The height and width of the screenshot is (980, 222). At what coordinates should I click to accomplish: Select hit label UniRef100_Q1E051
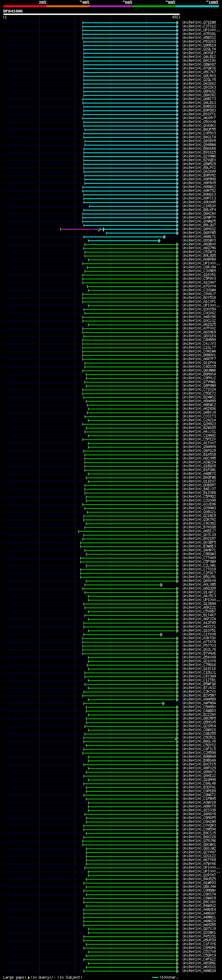(199, 275)
